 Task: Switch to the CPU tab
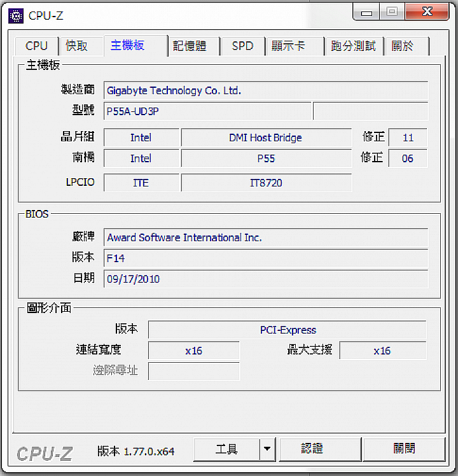36,46
